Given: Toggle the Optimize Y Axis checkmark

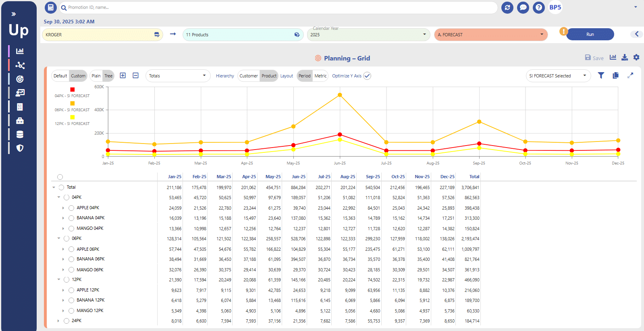Looking at the screenshot, I should tap(367, 76).
